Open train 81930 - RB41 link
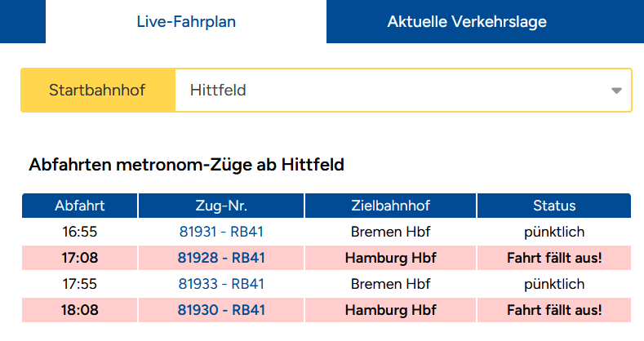 point(221,310)
